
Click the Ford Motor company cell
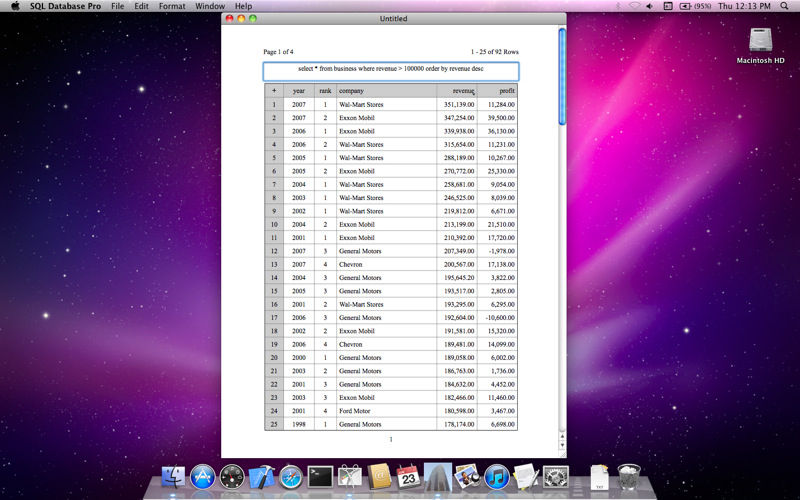(386, 411)
